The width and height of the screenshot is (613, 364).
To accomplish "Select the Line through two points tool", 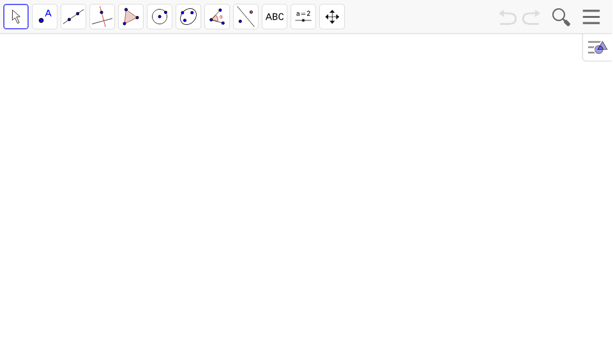I will tap(73, 17).
